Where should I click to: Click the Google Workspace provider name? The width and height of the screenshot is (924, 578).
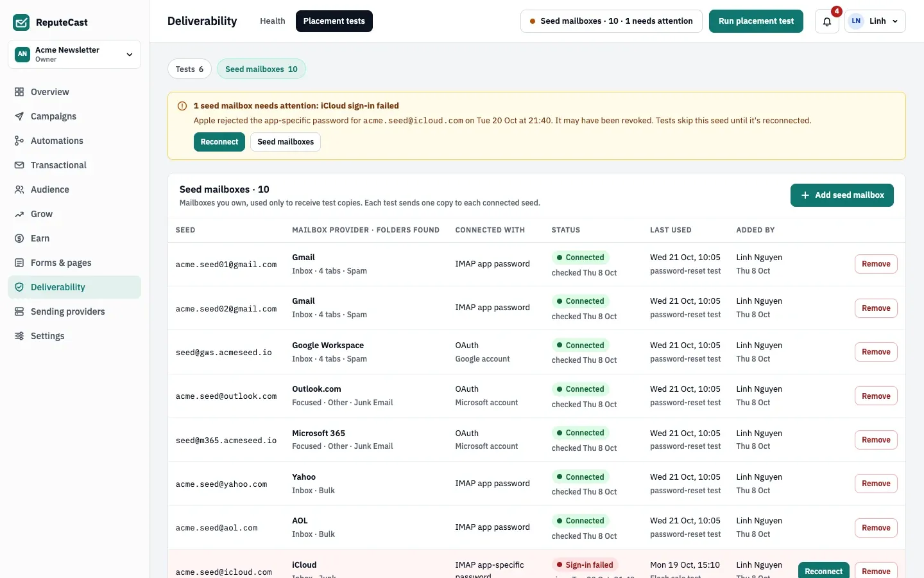(328, 346)
